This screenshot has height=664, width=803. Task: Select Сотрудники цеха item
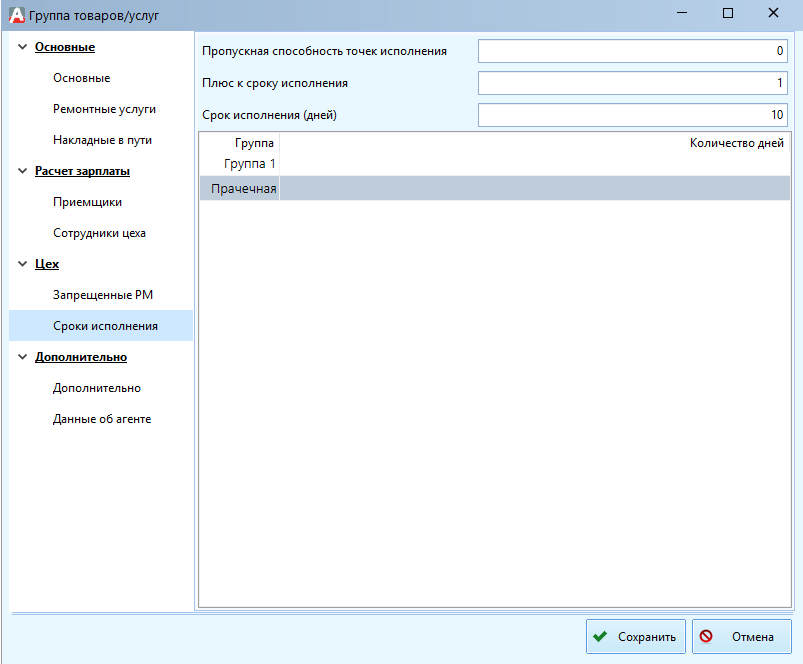[x=99, y=233]
